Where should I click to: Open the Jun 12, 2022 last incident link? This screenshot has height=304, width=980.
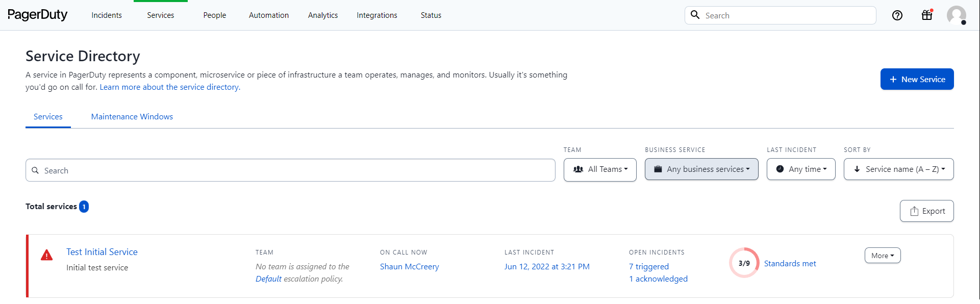pyautogui.click(x=547, y=267)
